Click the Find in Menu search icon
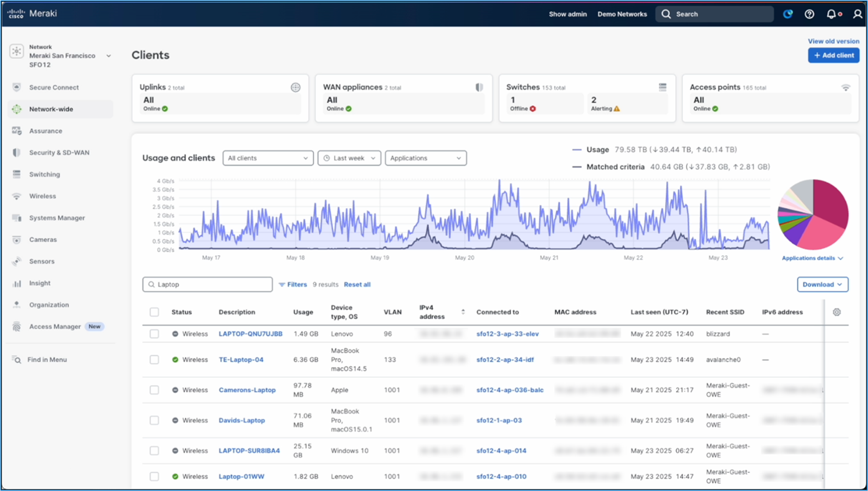The height and width of the screenshot is (491, 868). (x=16, y=360)
